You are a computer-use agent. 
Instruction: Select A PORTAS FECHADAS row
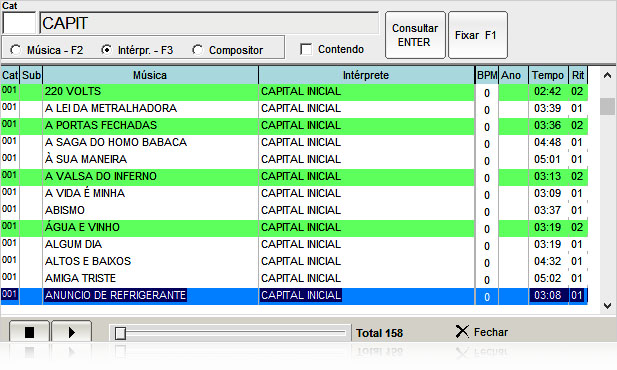294,125
